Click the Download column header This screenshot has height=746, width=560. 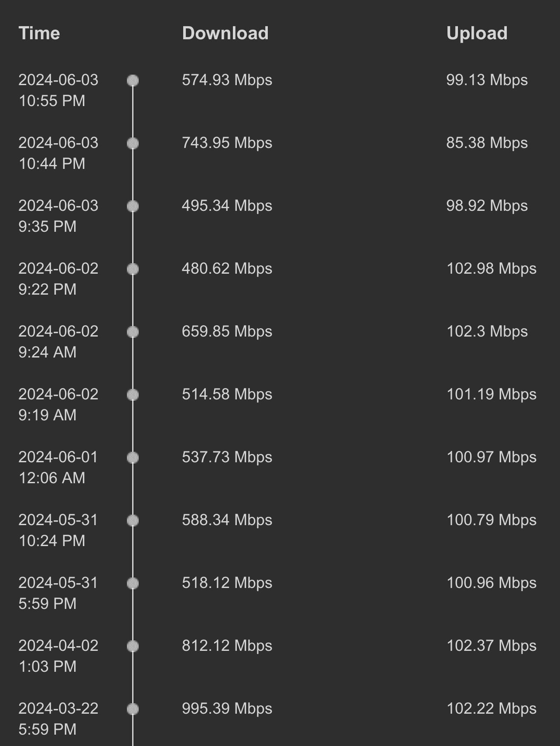pyautogui.click(x=225, y=33)
